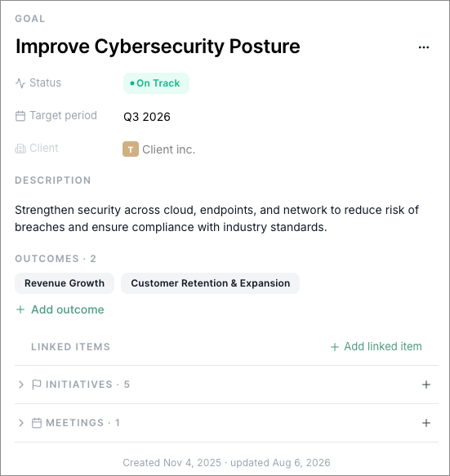This screenshot has width=450, height=476.
Task: Open the three-dot more options menu
Action: (424, 47)
